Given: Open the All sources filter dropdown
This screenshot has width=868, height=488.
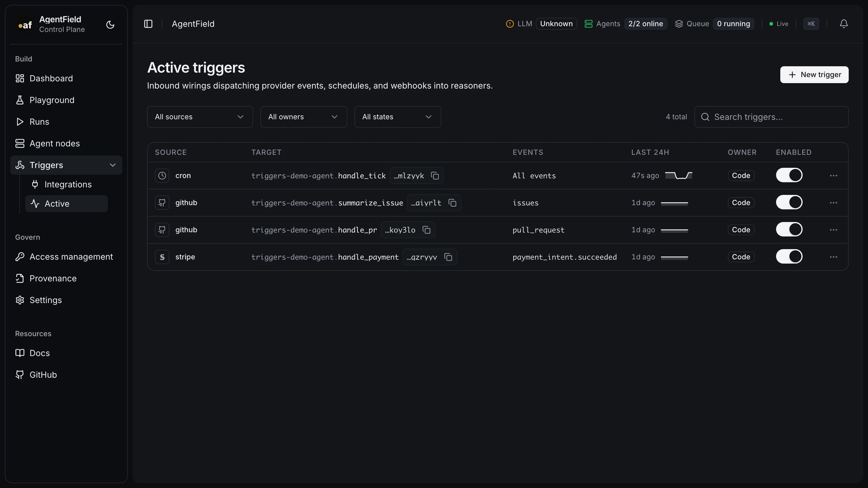Looking at the screenshot, I should [x=200, y=117].
